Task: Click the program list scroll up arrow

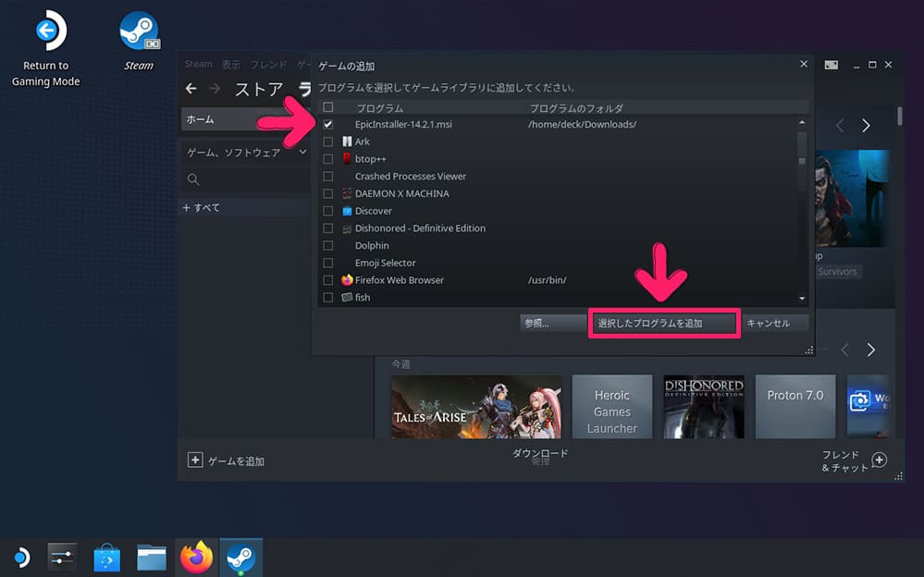Action: (x=801, y=122)
